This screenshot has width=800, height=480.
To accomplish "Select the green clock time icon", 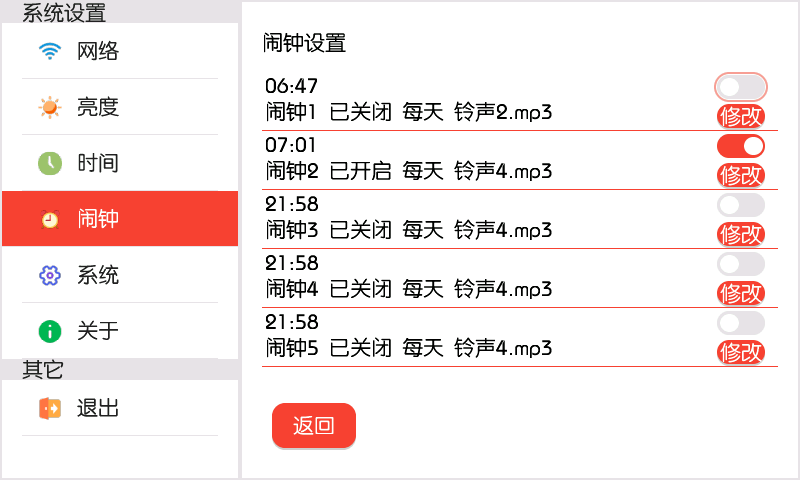I will point(50,163).
